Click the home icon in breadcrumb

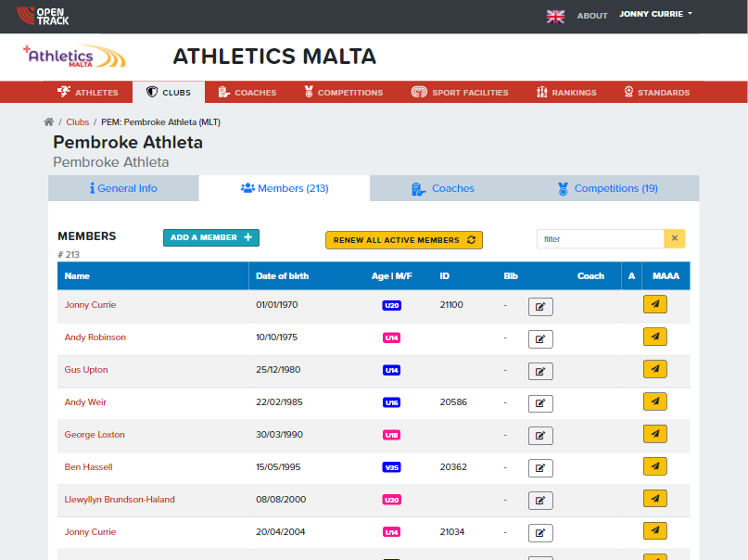tap(48, 122)
